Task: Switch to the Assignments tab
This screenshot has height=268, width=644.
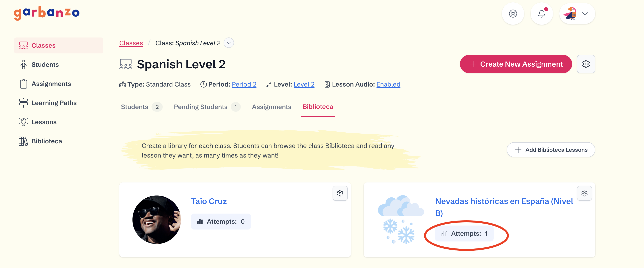Action: click(x=271, y=107)
